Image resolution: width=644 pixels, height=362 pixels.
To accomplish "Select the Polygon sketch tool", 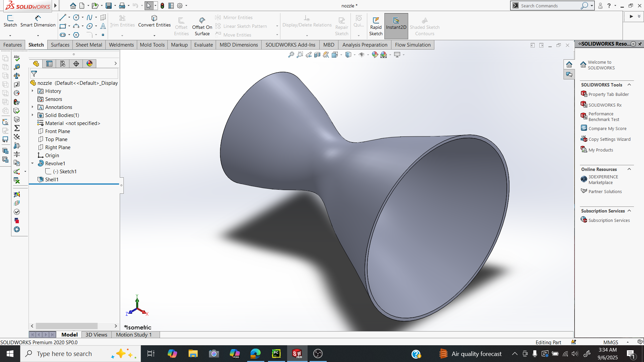I will [76, 35].
